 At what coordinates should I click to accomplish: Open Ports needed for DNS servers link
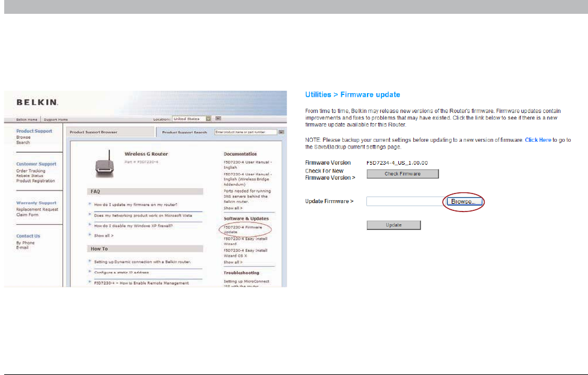tap(247, 197)
